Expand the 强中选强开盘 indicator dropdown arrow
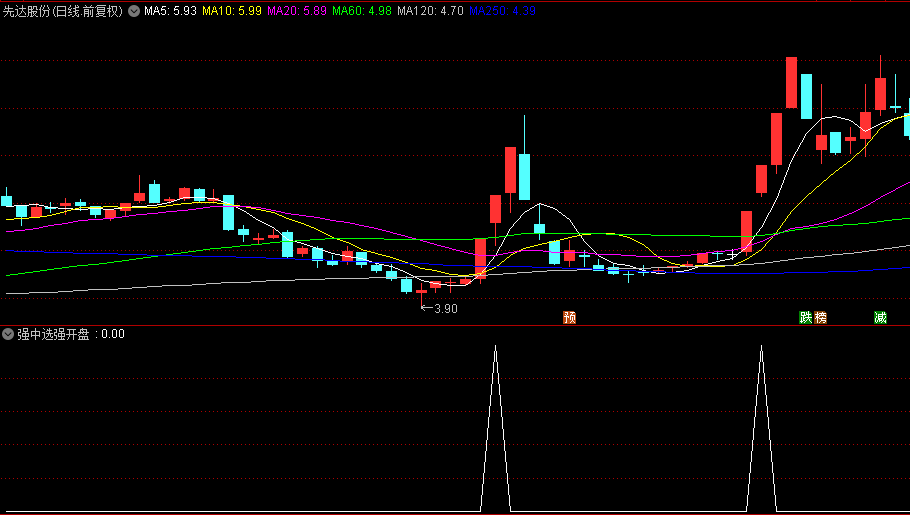 pyautogui.click(x=9, y=334)
